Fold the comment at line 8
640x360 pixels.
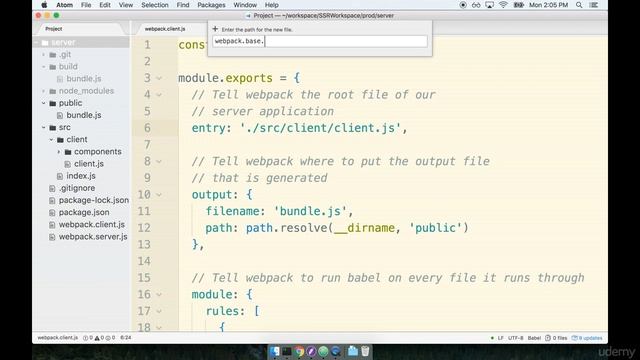[x=159, y=161]
